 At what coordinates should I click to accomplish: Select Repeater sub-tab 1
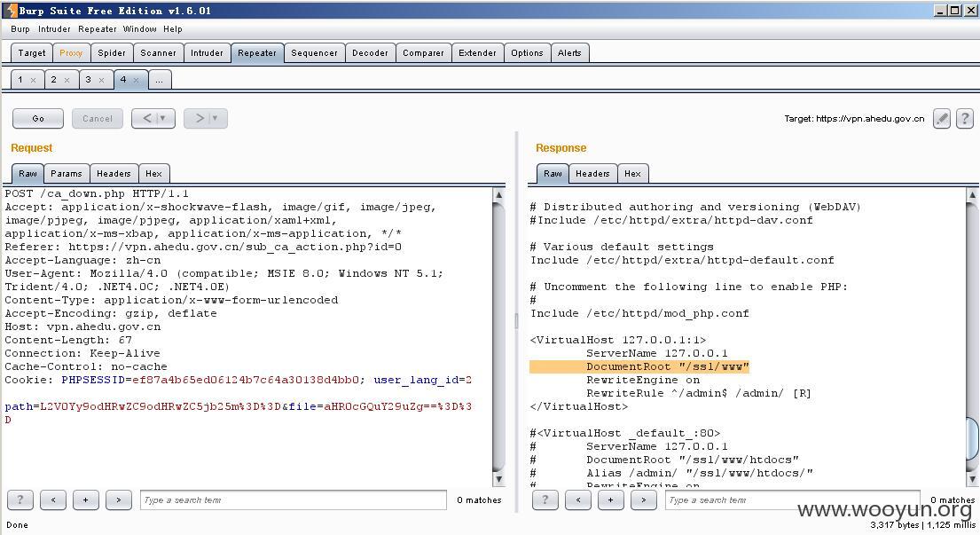click(x=20, y=79)
